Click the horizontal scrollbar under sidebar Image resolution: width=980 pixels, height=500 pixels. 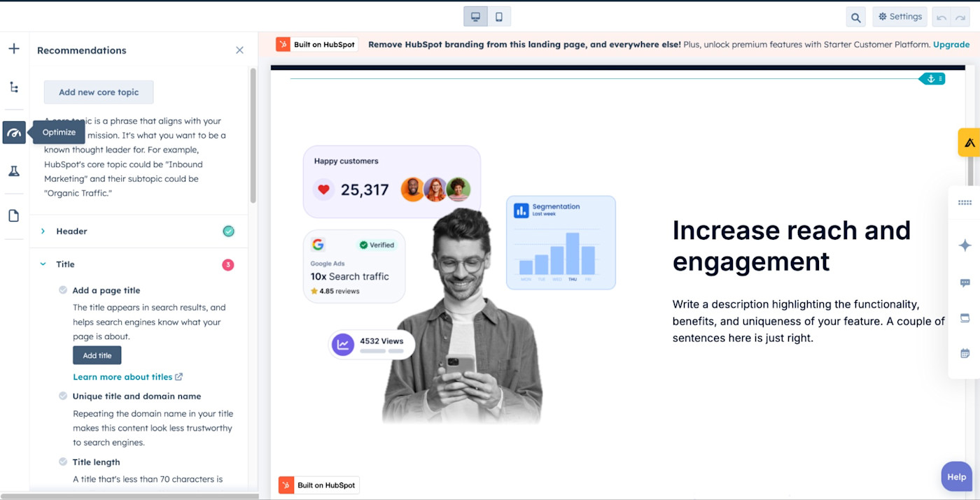(129, 497)
